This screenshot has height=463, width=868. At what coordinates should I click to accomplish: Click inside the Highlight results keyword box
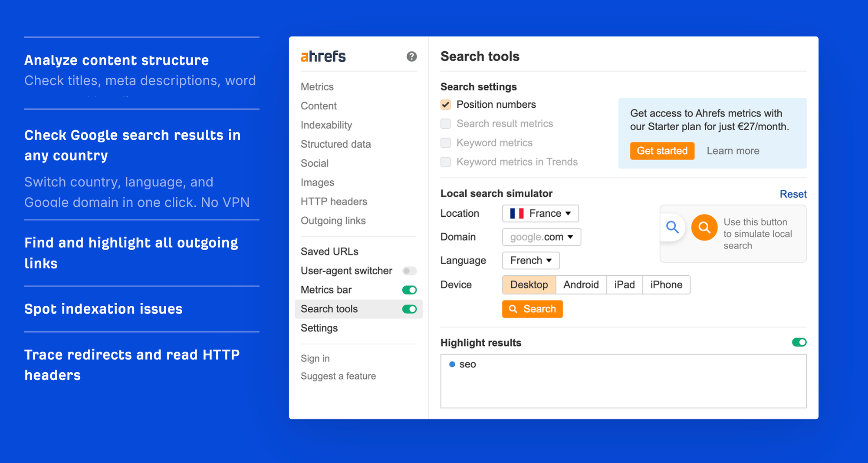(624, 381)
